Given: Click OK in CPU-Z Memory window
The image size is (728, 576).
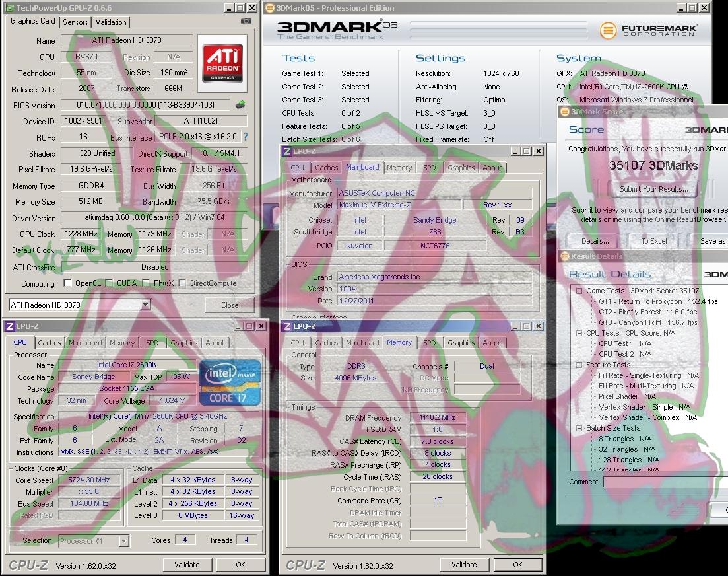Looking at the screenshot, I should (517, 565).
